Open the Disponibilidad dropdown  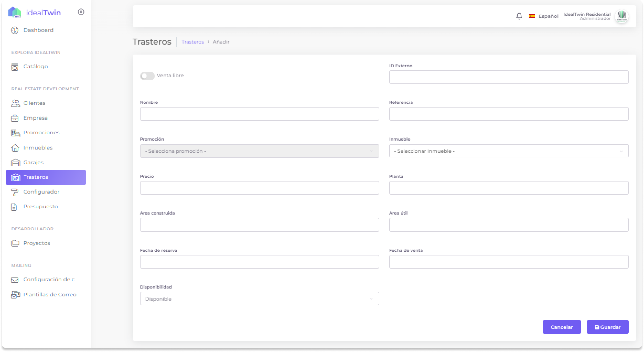[x=259, y=299]
